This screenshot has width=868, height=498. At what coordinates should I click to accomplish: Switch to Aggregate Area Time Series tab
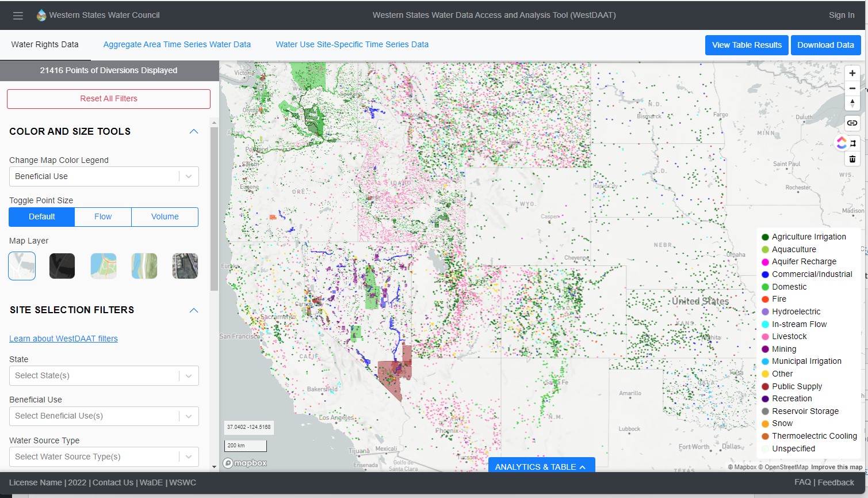click(x=177, y=45)
